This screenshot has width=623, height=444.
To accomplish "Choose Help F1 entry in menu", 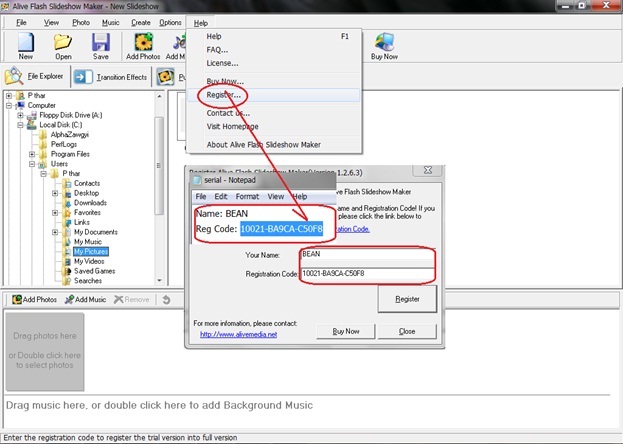I will [x=273, y=36].
